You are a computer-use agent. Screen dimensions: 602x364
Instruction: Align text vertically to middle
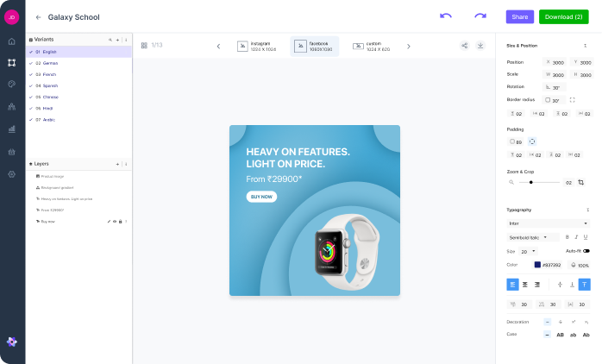click(560, 285)
